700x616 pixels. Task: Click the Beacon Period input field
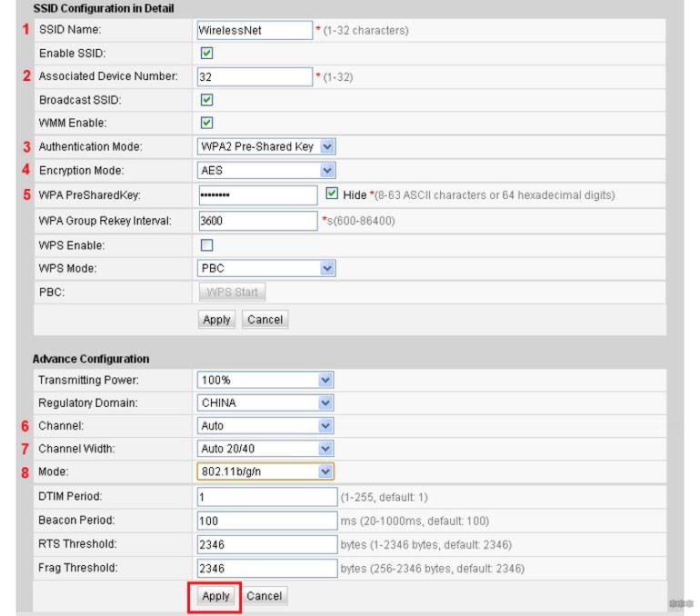click(x=267, y=521)
